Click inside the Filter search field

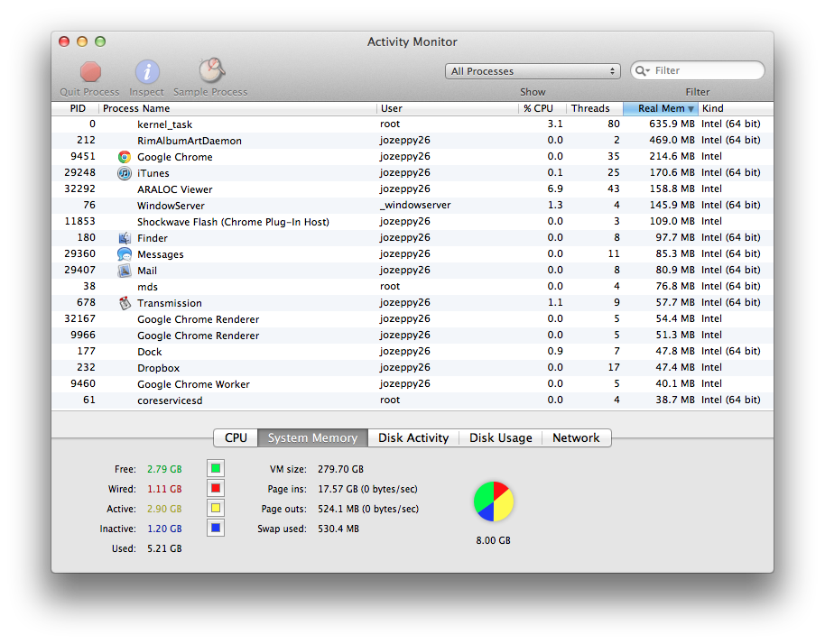698,70
